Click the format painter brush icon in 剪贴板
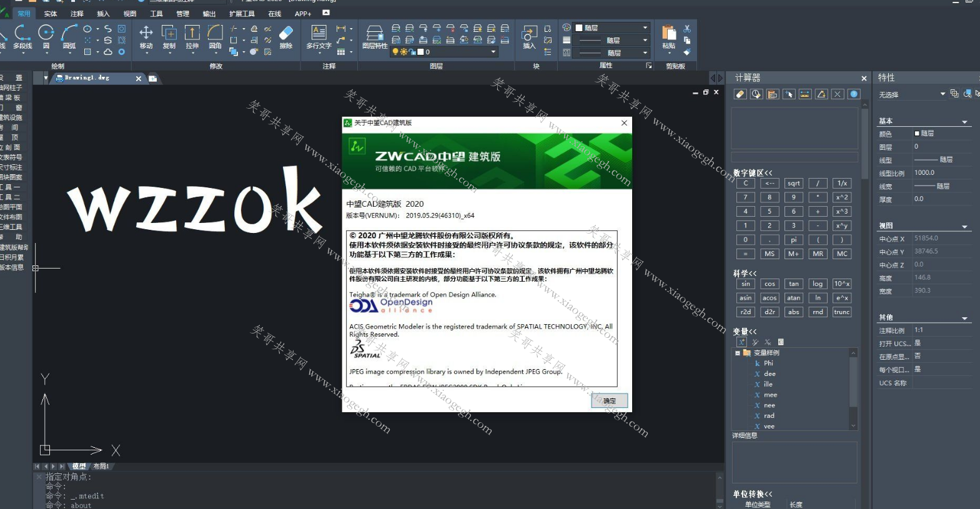 687,52
